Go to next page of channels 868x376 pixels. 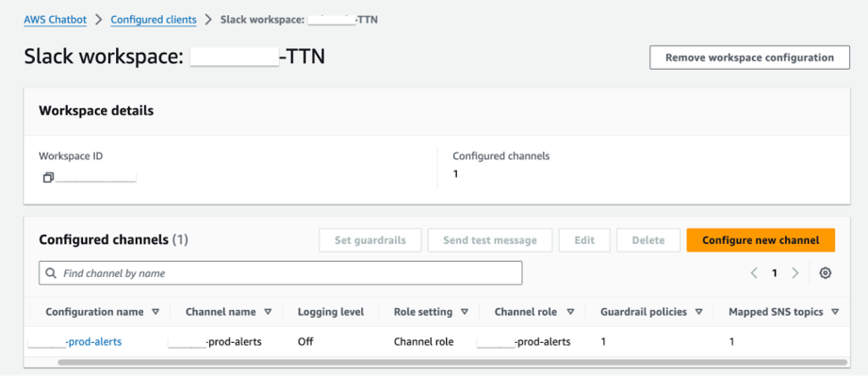[x=794, y=273]
